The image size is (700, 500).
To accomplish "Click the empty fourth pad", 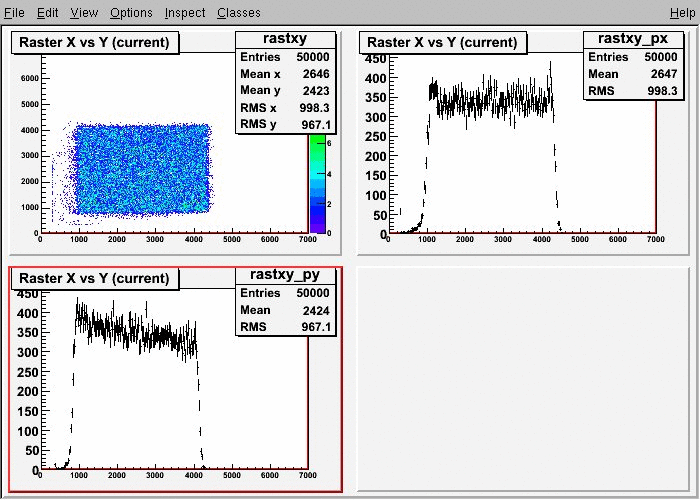I will coord(523,379).
